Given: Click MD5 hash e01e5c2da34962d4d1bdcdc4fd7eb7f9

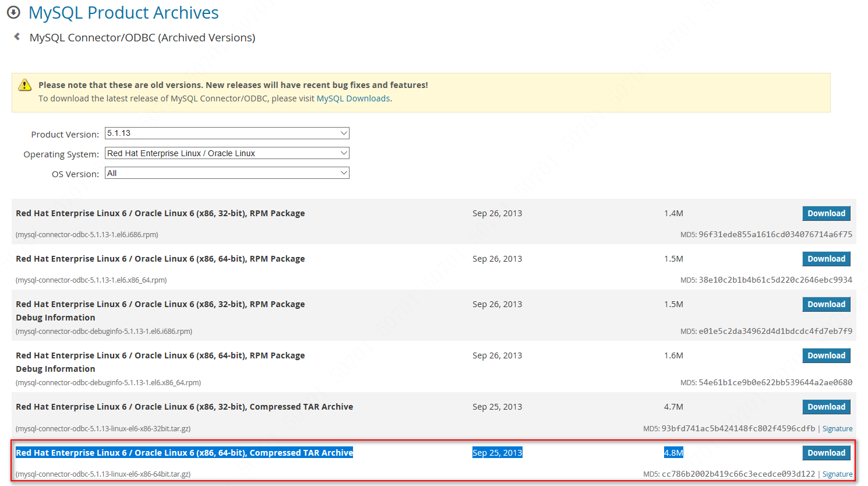Looking at the screenshot, I should tap(775, 331).
